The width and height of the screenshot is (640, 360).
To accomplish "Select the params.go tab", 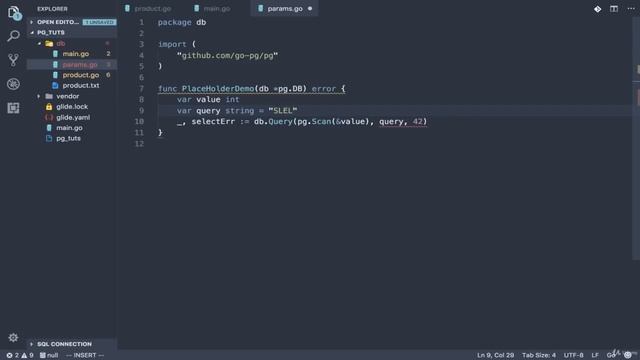I will click(285, 9).
